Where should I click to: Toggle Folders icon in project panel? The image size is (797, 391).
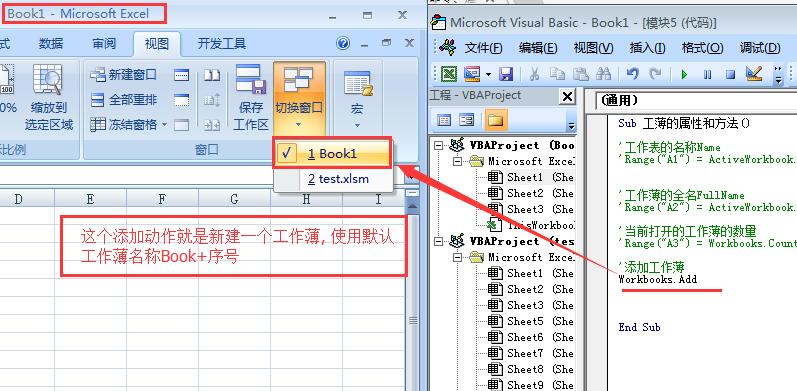click(x=495, y=120)
